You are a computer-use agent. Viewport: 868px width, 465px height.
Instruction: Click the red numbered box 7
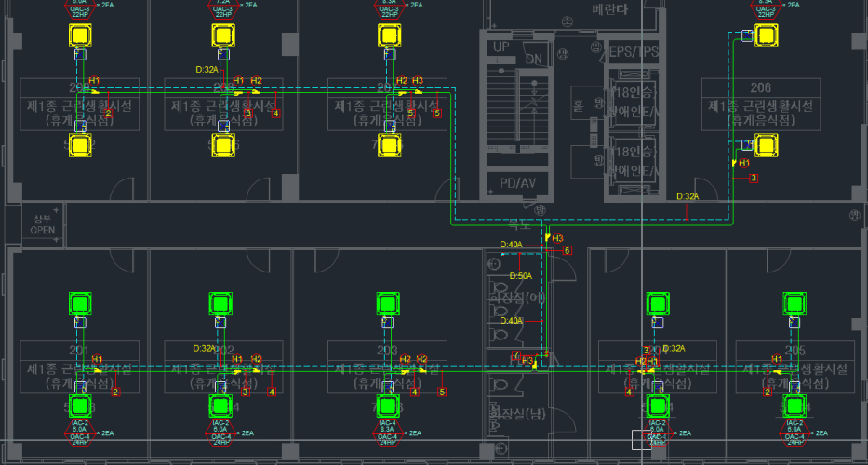pos(514,355)
